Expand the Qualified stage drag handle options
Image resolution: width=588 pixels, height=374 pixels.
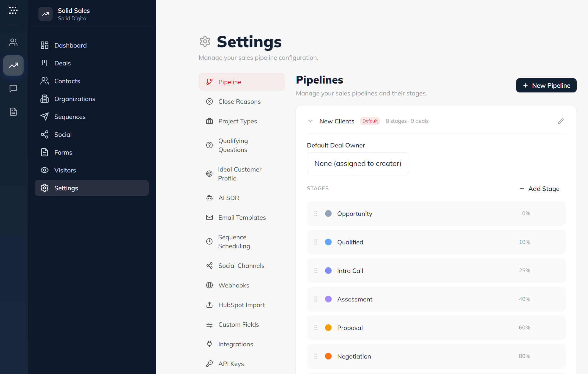(x=316, y=242)
